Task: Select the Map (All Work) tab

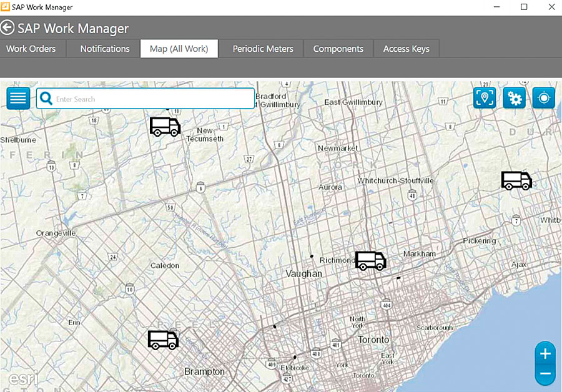Action: pyautogui.click(x=179, y=49)
